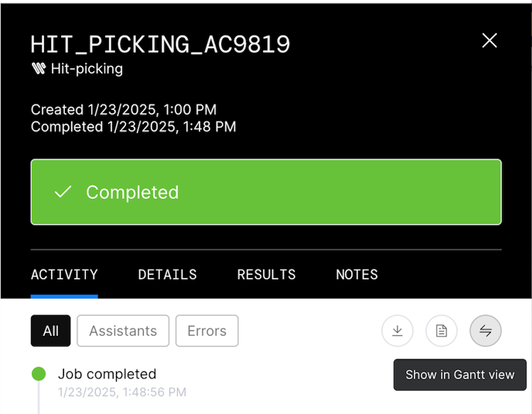Screen dimensions: 532x414
Task: Click the 1:48:56 PM job timestamp
Action: tap(154, 392)
